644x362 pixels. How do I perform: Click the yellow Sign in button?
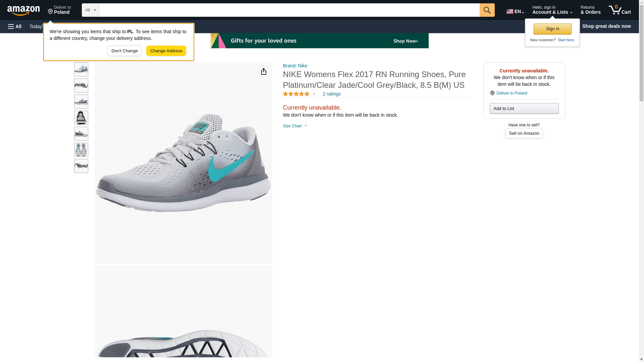point(552,29)
